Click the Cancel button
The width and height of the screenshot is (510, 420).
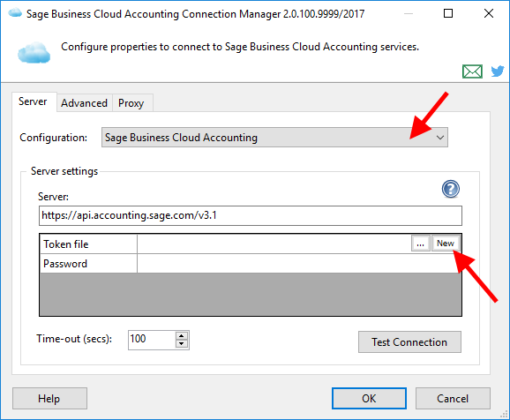click(x=453, y=398)
